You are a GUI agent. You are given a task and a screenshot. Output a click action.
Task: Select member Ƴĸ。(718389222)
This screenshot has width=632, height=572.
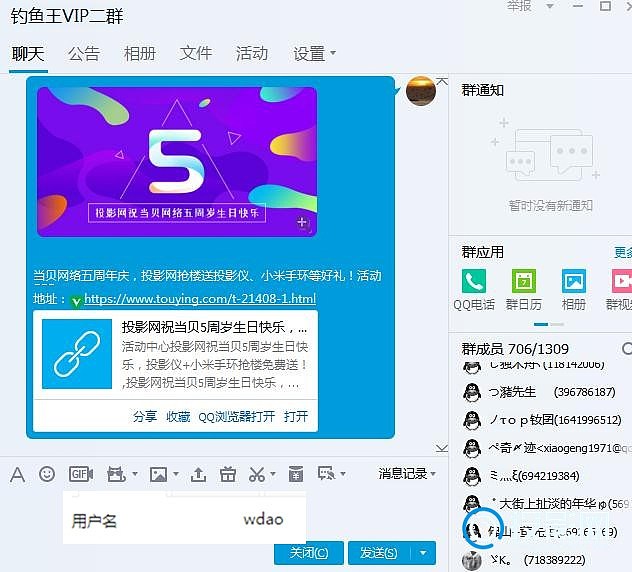pos(540,560)
